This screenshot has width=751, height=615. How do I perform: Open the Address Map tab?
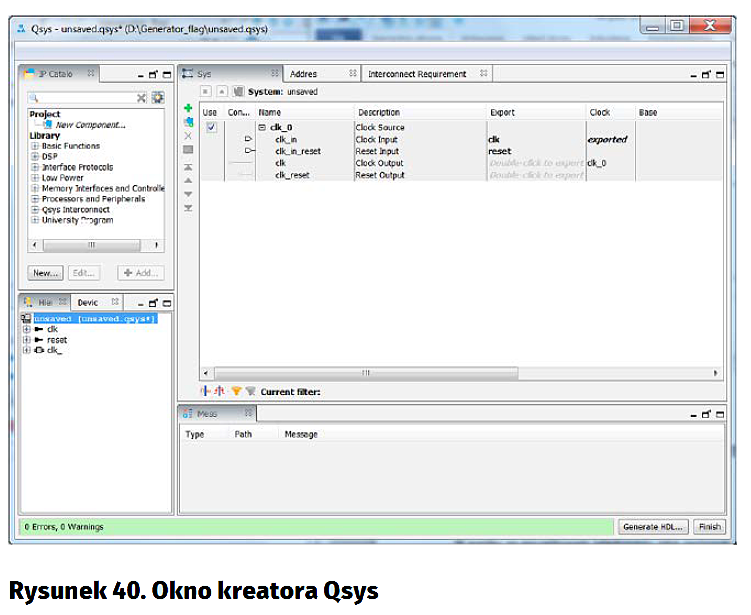(x=304, y=74)
